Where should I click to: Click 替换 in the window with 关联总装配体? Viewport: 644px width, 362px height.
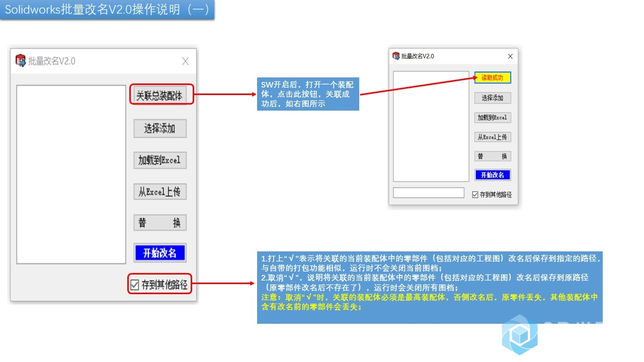click(160, 223)
